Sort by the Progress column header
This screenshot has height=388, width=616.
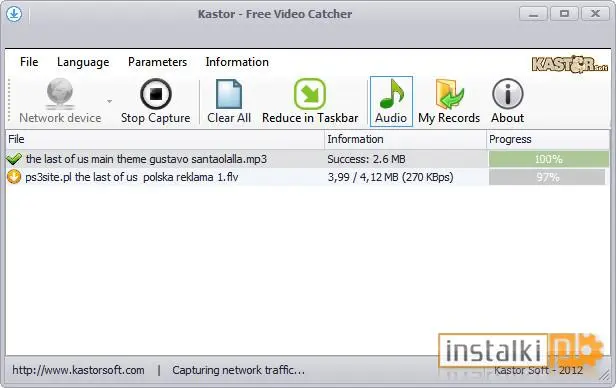pyautogui.click(x=548, y=139)
